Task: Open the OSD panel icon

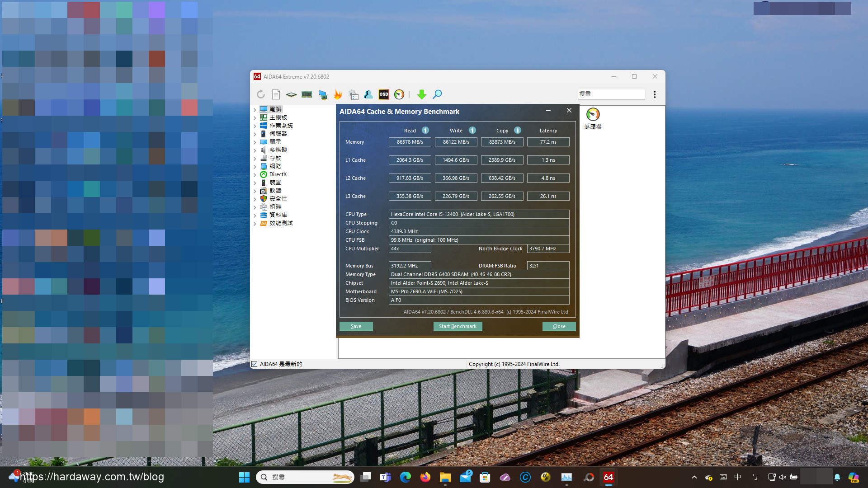Action: point(384,94)
